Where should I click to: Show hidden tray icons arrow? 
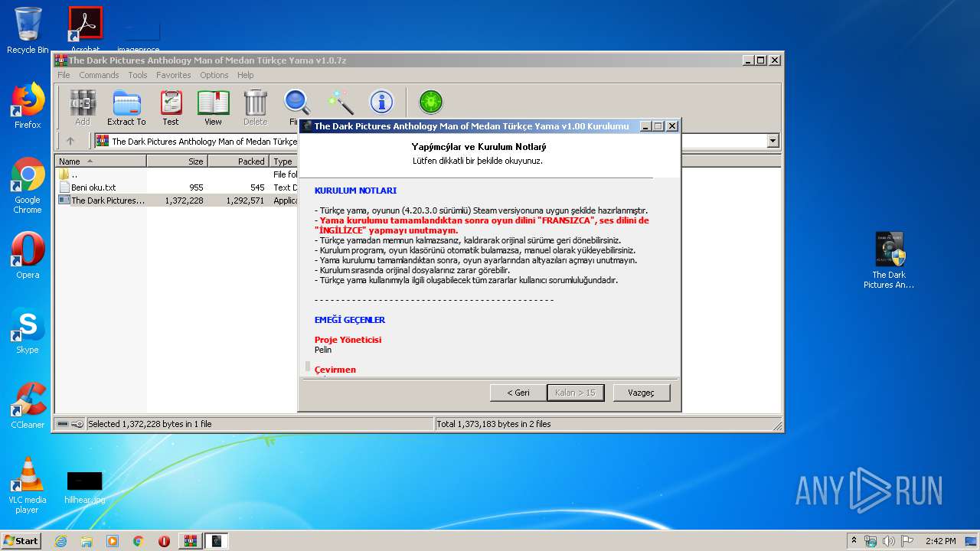(x=854, y=541)
